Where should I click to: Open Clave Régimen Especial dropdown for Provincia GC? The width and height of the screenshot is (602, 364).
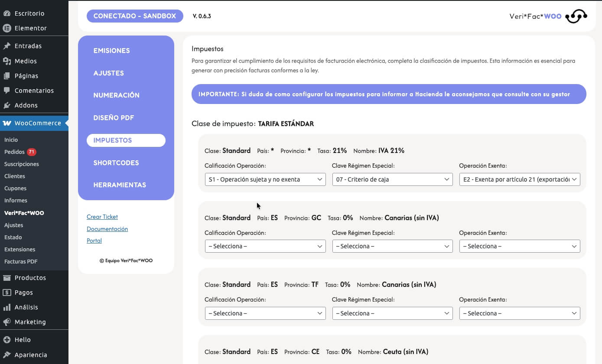click(x=392, y=246)
